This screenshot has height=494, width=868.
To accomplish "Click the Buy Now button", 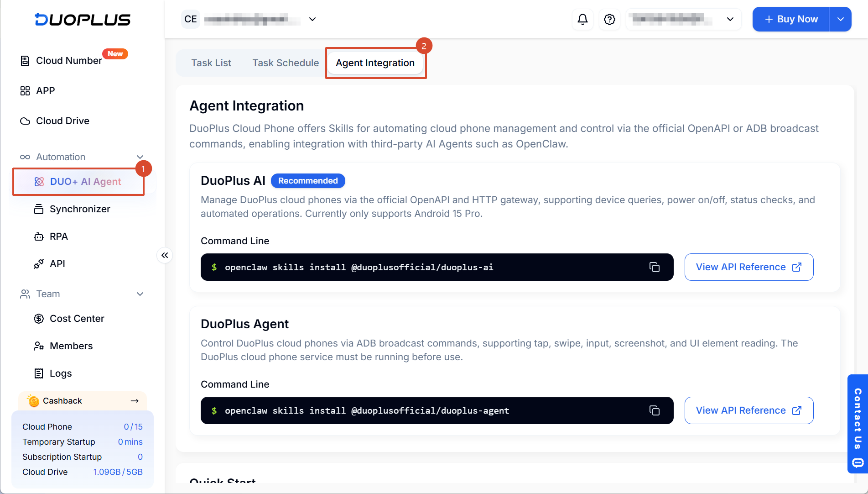I will click(791, 19).
